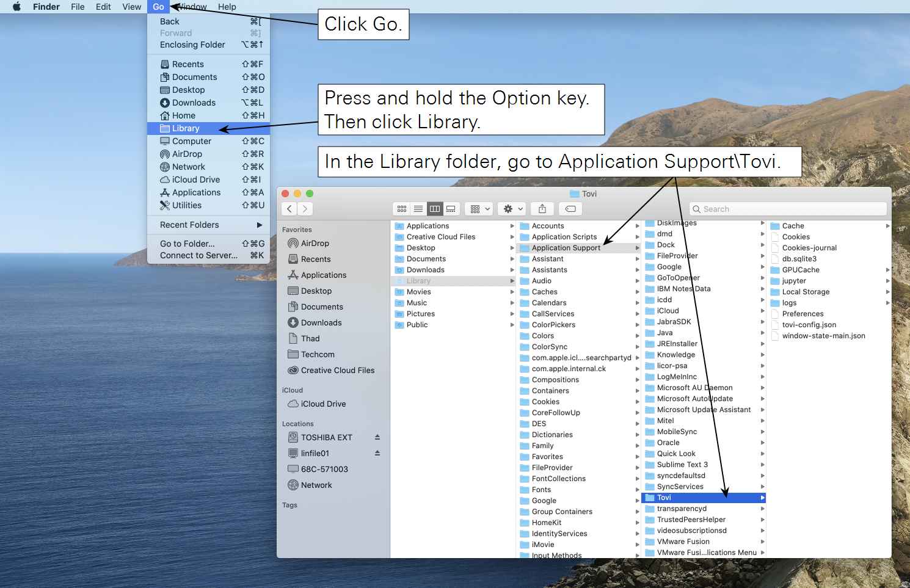Switch to gallery view
Image resolution: width=910 pixels, height=588 pixels.
pyautogui.click(x=451, y=209)
